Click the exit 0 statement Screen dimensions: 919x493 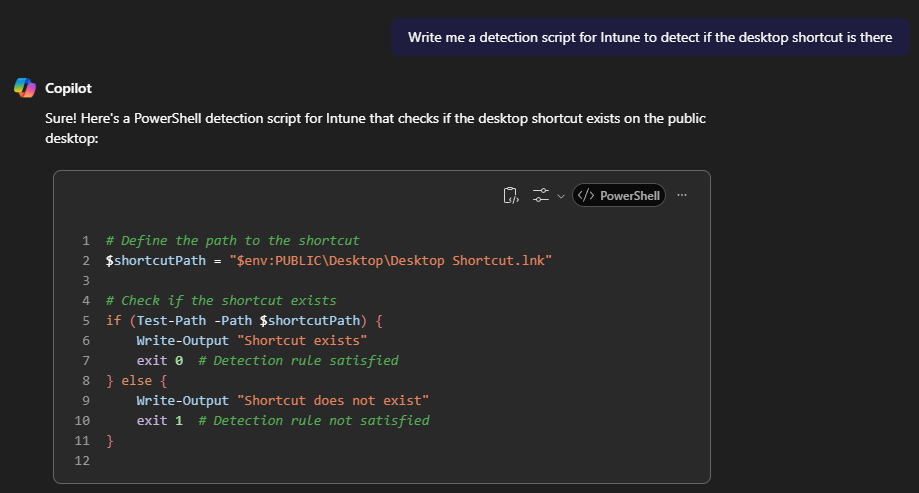(160, 360)
